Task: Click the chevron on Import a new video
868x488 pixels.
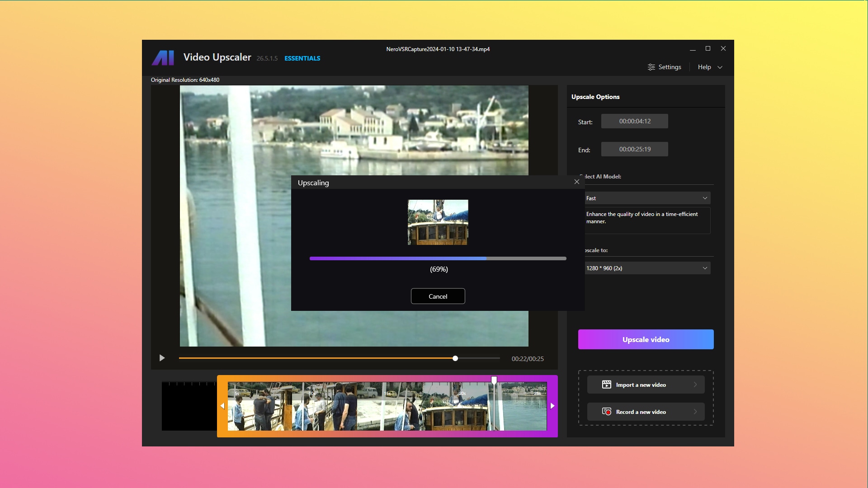Action: coord(695,385)
